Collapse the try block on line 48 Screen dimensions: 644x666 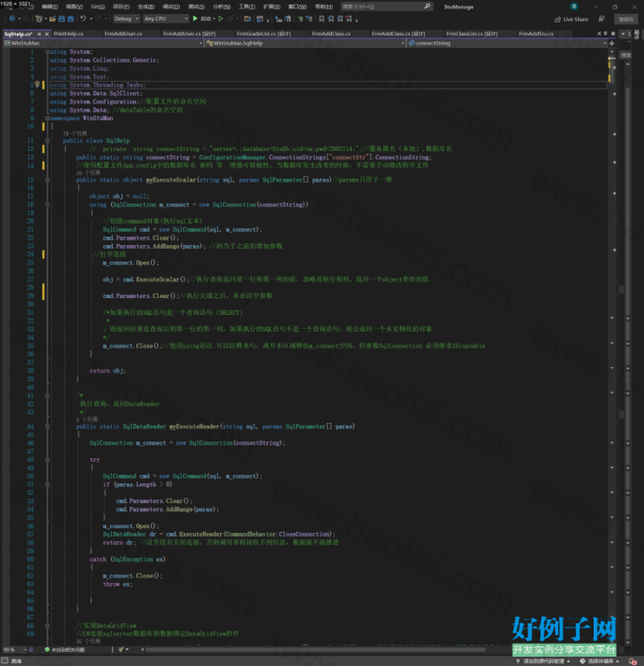pyautogui.click(x=48, y=459)
